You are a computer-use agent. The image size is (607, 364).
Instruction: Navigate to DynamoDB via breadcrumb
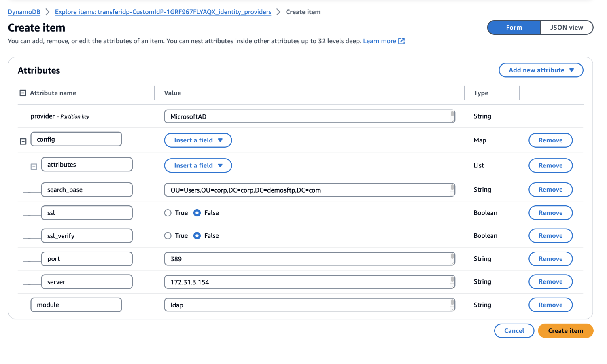(24, 12)
